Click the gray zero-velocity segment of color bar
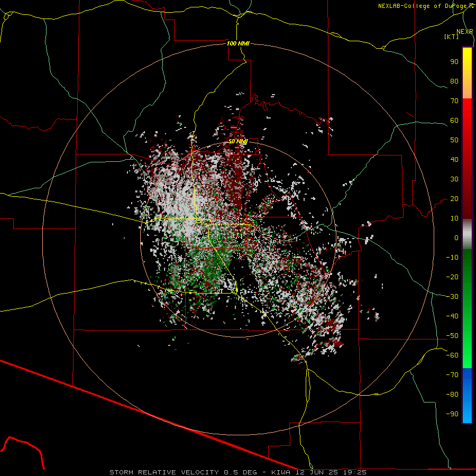476x476 pixels. click(467, 234)
